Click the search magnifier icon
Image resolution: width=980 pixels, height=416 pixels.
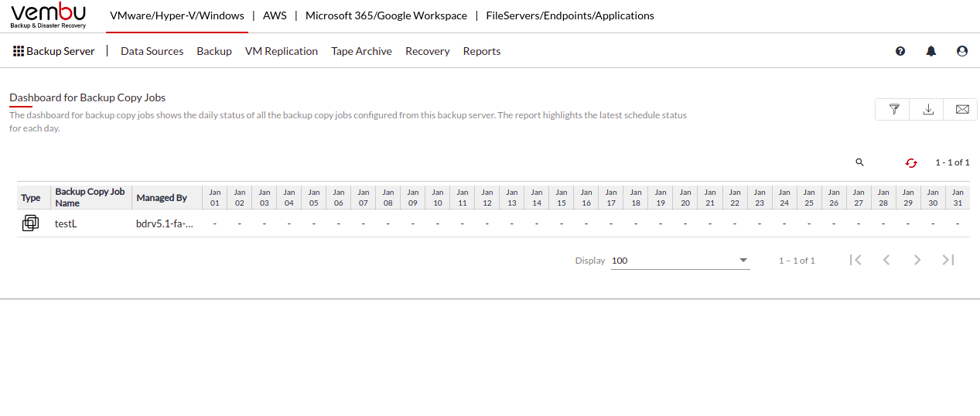(859, 162)
